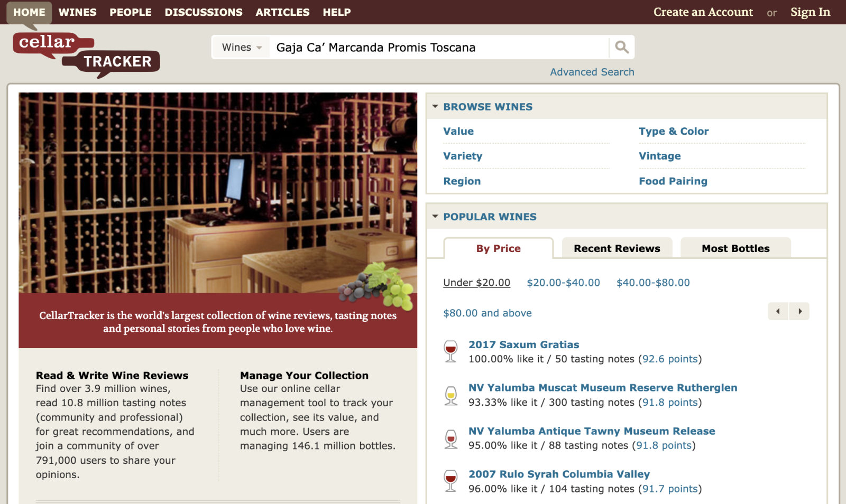Viewport: 846px width, 504px height.
Task: Open the Articles menu item
Action: [283, 12]
